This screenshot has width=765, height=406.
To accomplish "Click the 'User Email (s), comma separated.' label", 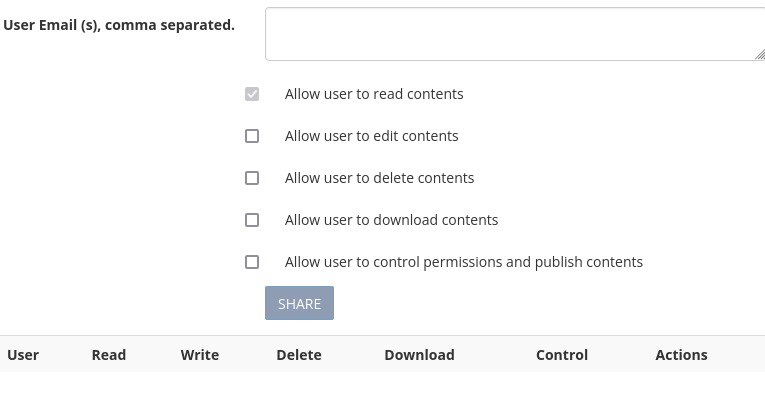I will [119, 25].
